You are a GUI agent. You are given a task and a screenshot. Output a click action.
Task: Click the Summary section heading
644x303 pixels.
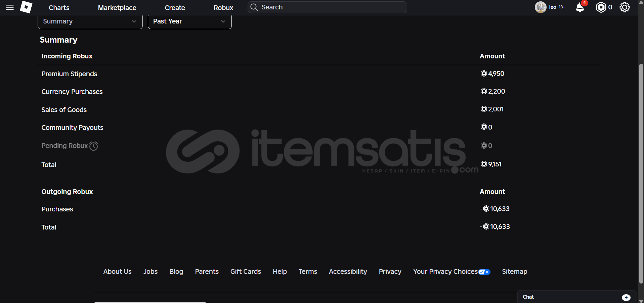[59, 40]
